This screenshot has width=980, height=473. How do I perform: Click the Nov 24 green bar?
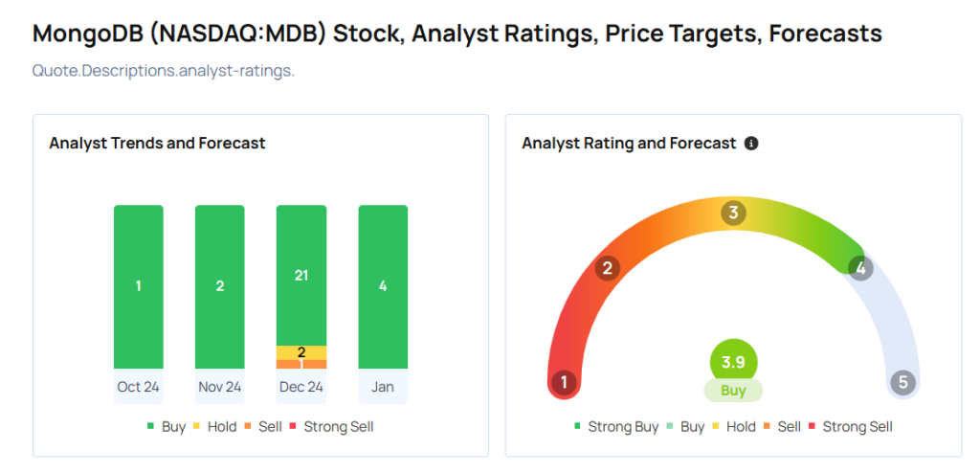[x=220, y=286]
